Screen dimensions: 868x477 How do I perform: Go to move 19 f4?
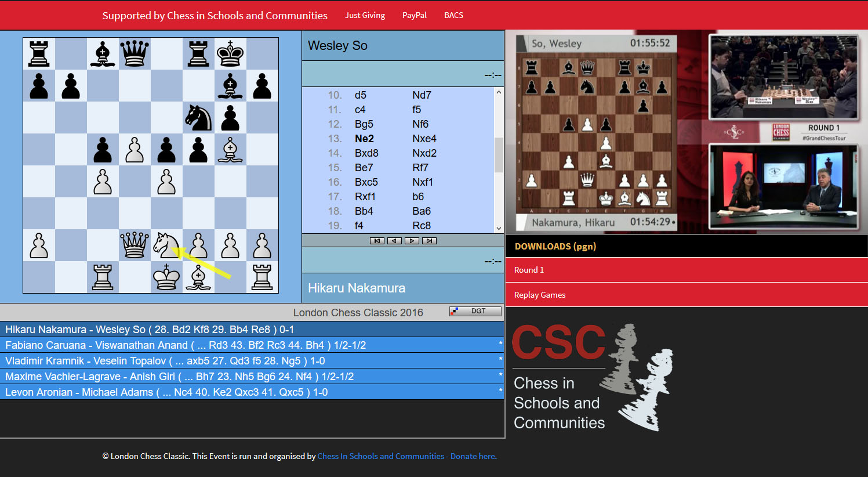tap(359, 226)
